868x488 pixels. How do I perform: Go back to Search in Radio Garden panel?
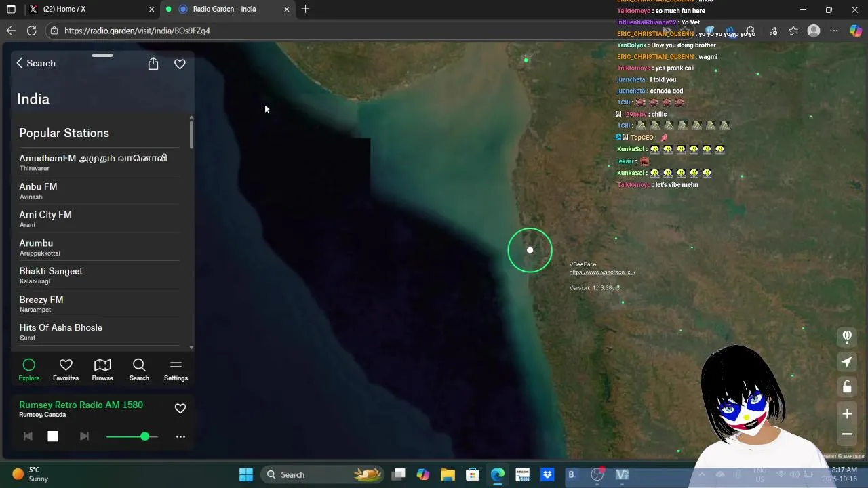35,63
